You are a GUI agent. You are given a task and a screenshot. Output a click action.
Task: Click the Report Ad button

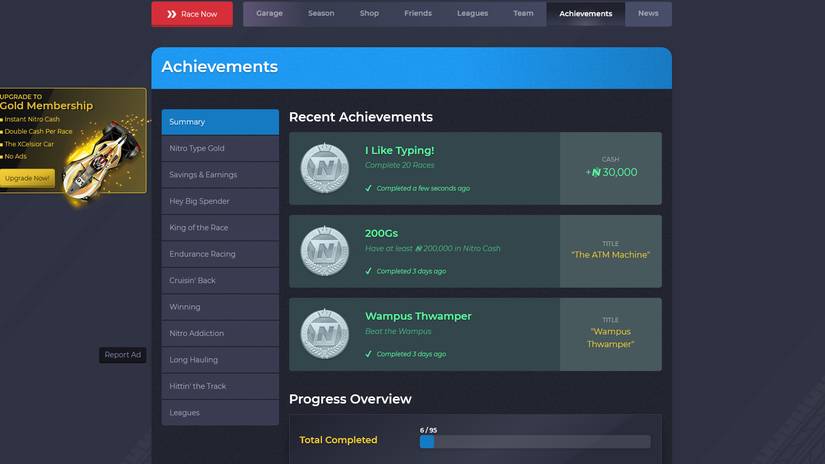click(123, 355)
